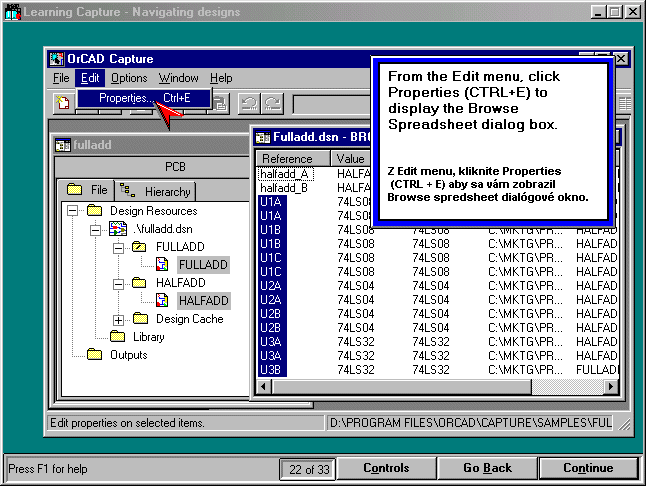The width and height of the screenshot is (646, 486).
Task: Select the halfadd_A row in spreadsheet
Action: click(x=286, y=174)
